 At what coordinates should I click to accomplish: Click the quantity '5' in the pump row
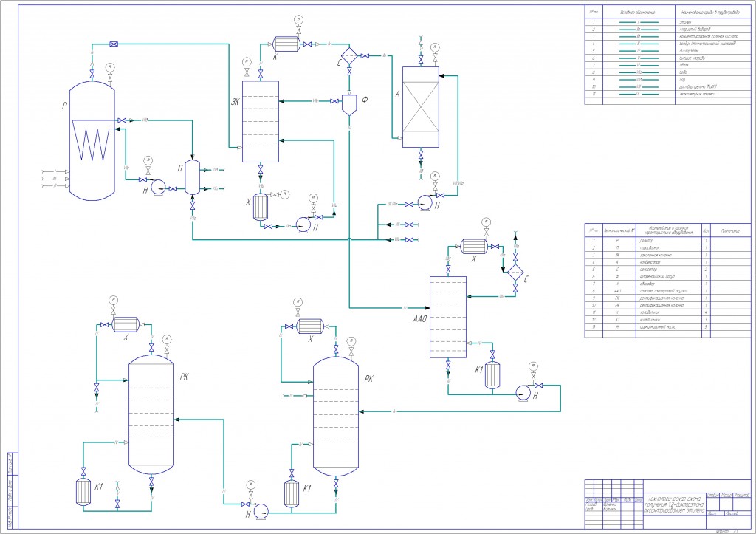tap(706, 327)
